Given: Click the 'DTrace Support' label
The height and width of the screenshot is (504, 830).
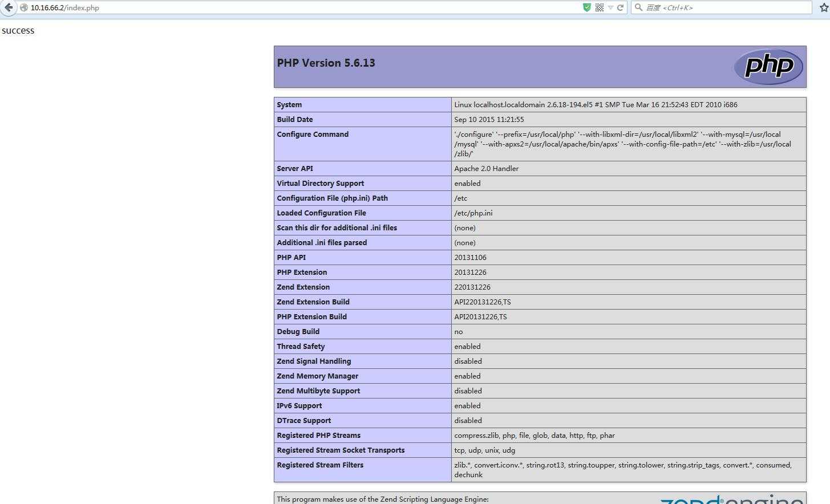Looking at the screenshot, I should pyautogui.click(x=304, y=421).
